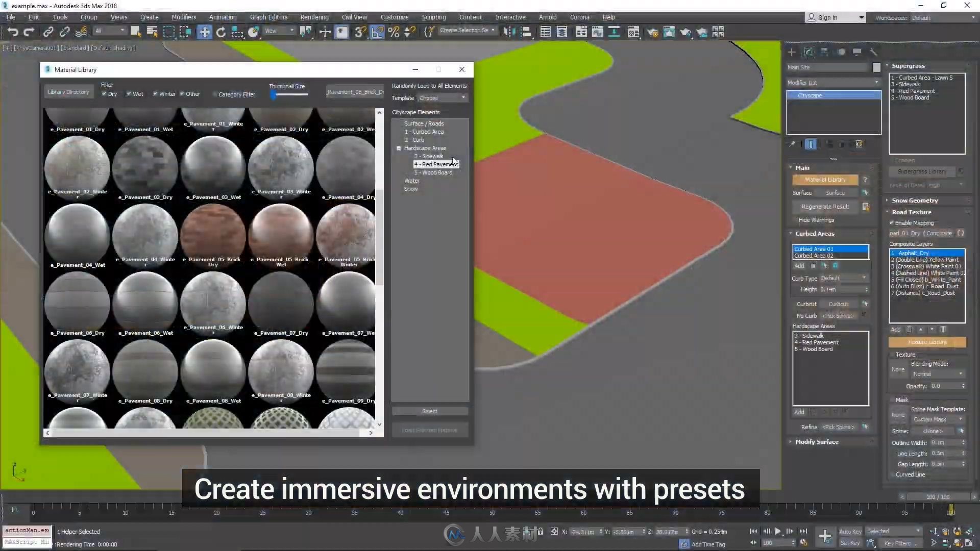
Task: Toggle the Texture checkbox in Road Texture
Action: (892, 355)
